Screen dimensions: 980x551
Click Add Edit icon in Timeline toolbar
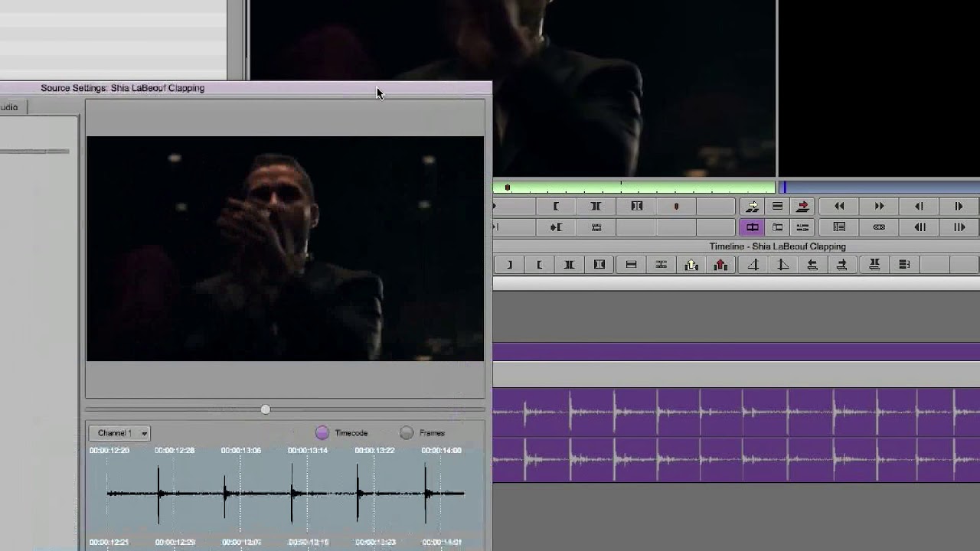[661, 265]
